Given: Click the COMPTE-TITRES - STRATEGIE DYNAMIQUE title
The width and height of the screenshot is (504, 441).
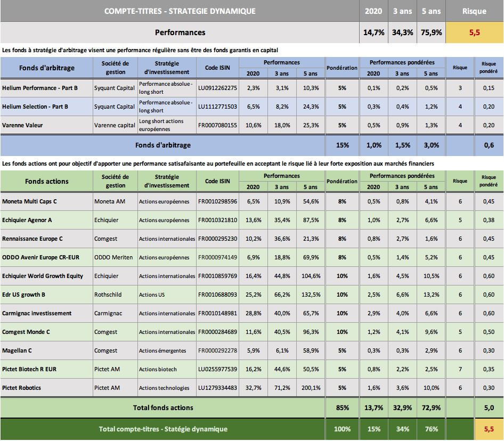Looking at the screenshot, I should pos(180,11).
